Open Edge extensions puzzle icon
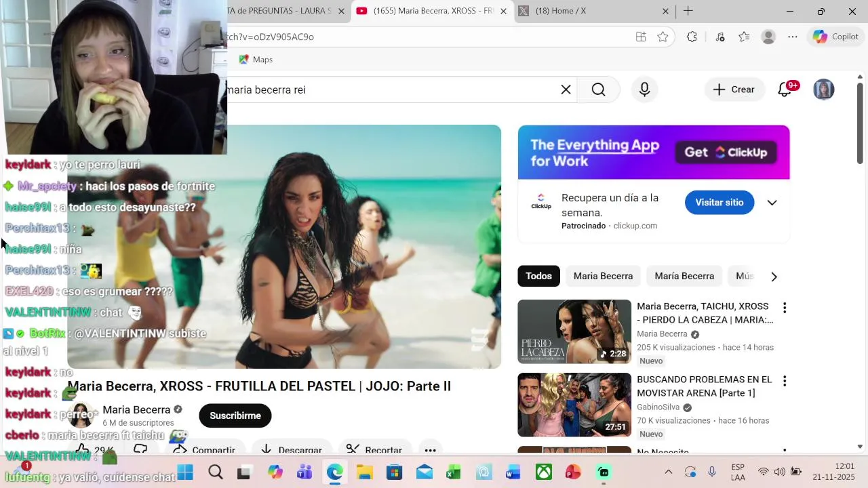868x488 pixels. pos(692,37)
